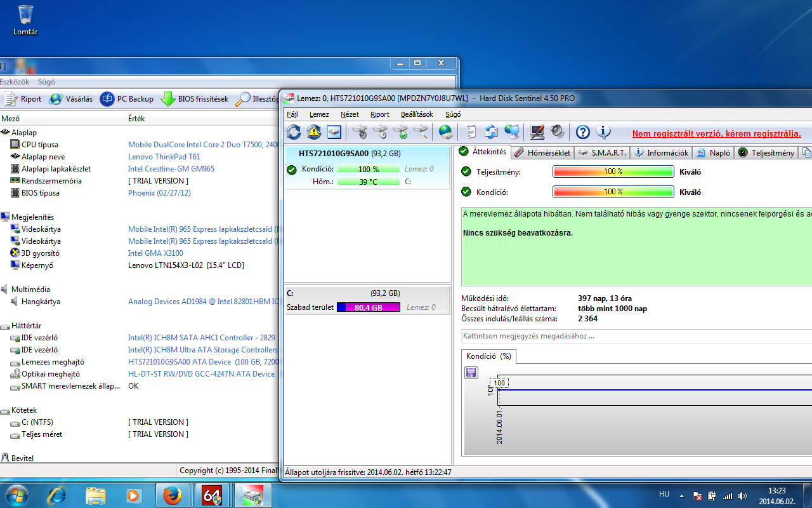Image resolution: width=812 pixels, height=508 pixels.
Task: Click the floppy save icon on condition chart
Action: tap(471, 373)
